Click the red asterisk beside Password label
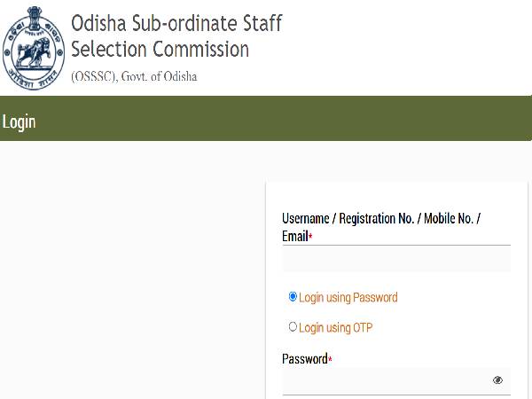This screenshot has width=532, height=399. [x=330, y=359]
